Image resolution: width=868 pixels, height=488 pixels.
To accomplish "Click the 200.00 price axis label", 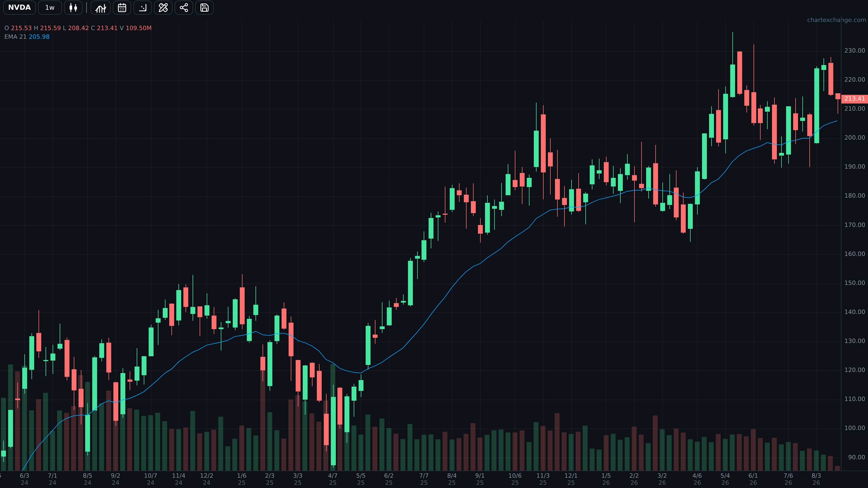I will pos(854,138).
